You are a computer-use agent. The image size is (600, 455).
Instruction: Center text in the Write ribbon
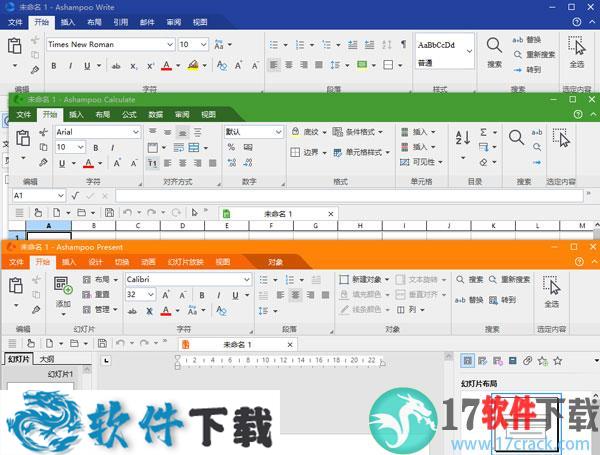(289, 65)
